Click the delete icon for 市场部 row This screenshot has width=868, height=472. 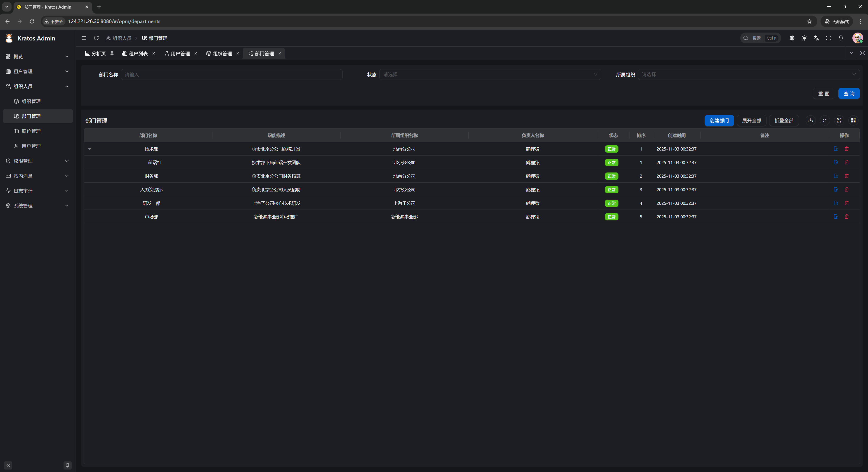click(x=847, y=217)
